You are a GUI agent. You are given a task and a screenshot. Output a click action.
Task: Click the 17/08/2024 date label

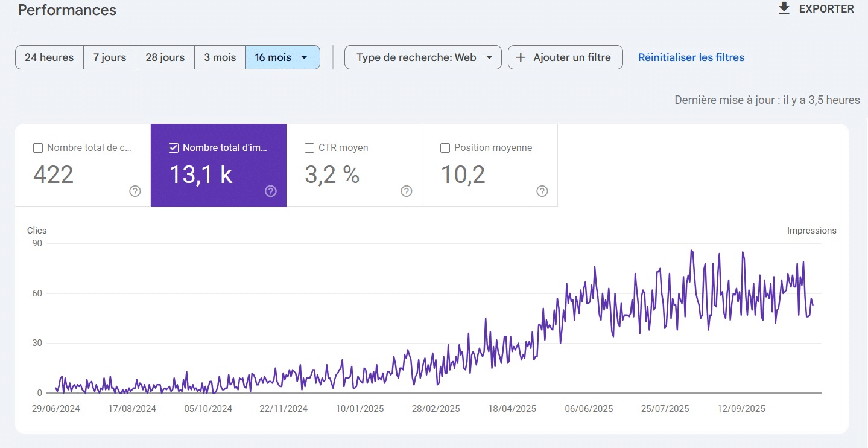point(132,409)
